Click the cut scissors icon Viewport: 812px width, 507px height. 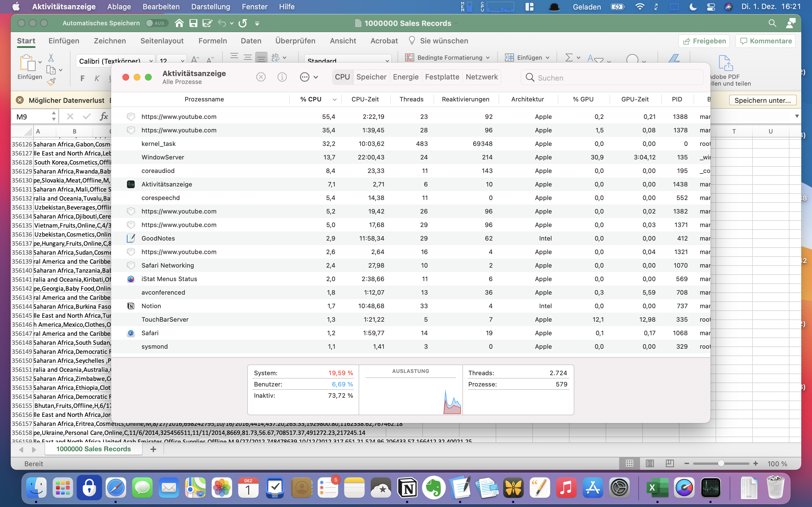point(51,58)
